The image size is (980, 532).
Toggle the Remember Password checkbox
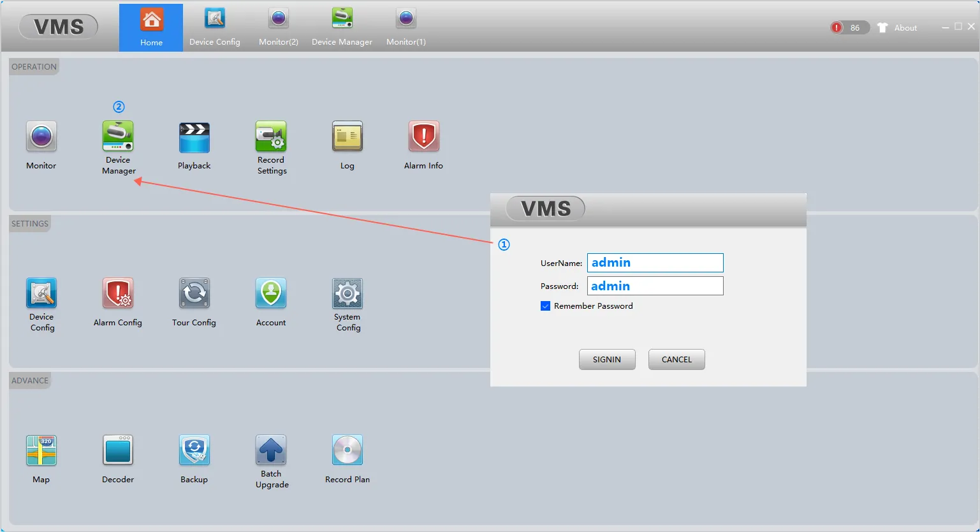click(546, 306)
